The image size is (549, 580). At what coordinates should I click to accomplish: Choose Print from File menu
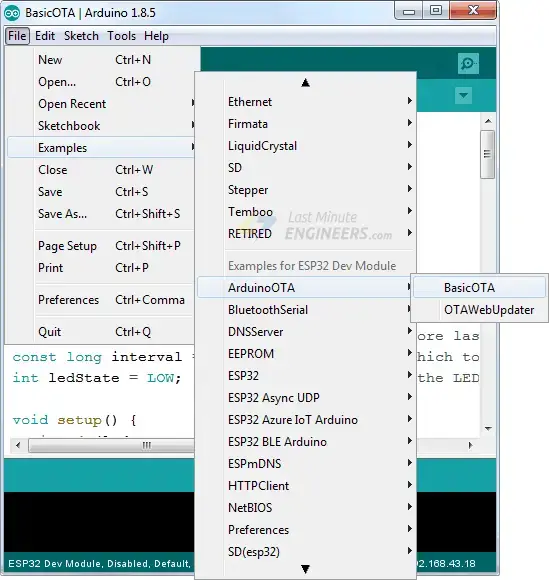[x=101, y=268]
